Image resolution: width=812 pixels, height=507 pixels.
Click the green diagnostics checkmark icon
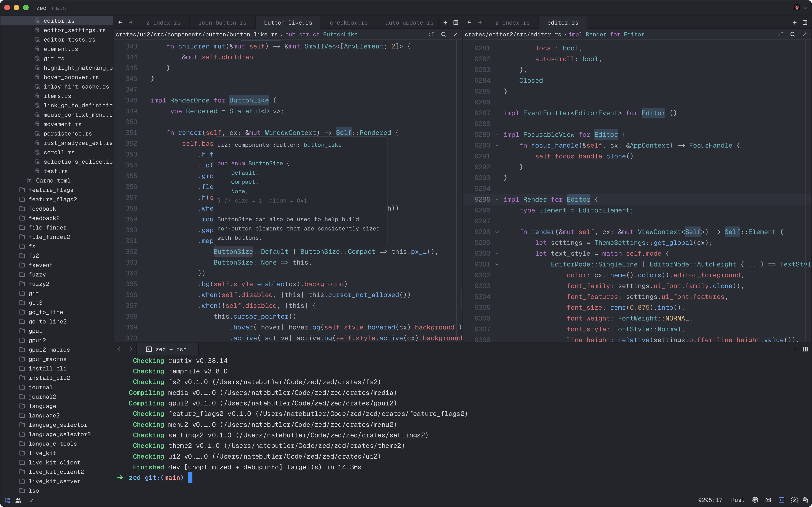click(x=31, y=500)
